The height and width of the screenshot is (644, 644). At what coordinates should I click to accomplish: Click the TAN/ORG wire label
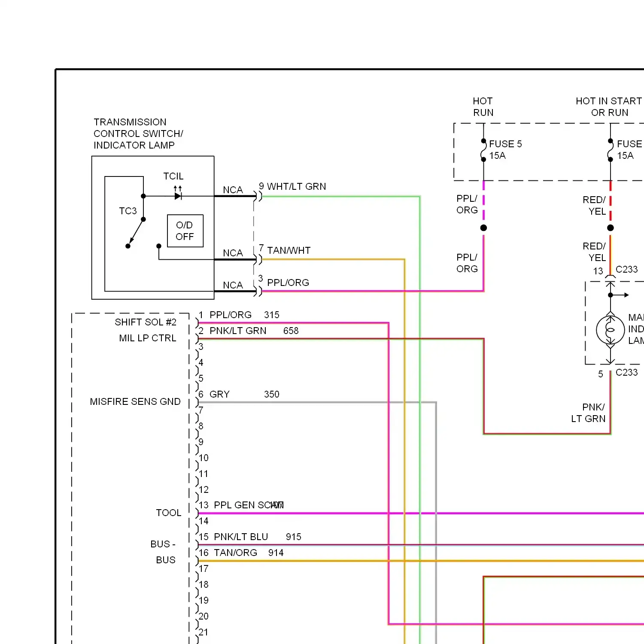[236, 553]
